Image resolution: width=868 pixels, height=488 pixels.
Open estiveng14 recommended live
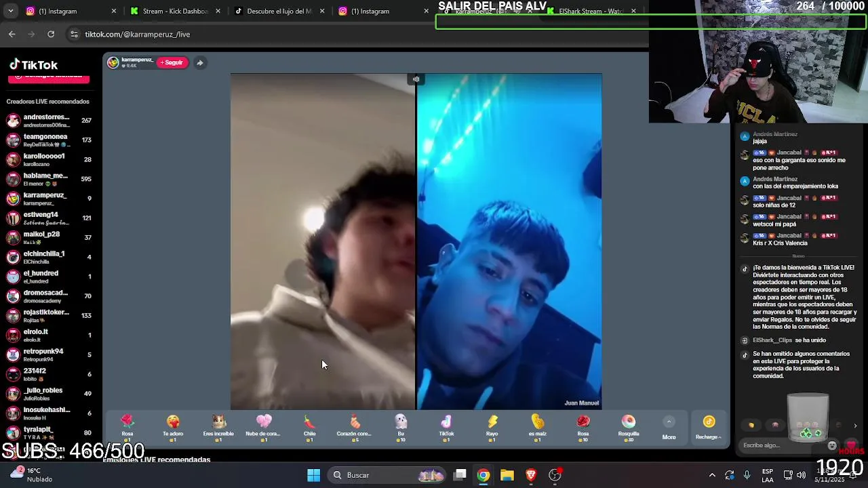click(x=49, y=218)
